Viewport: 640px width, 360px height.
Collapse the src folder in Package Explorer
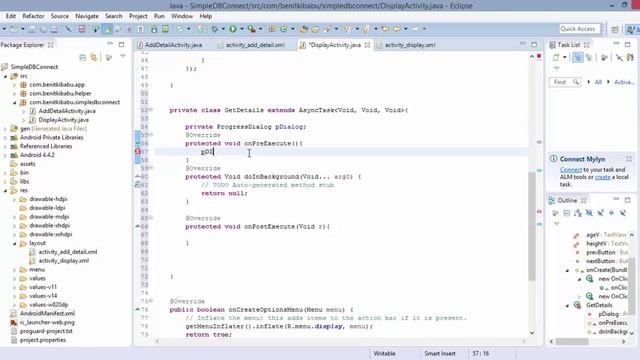(6, 76)
